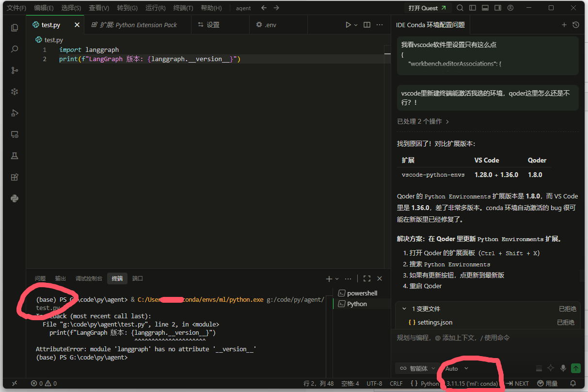Open the Extensions view
The image size is (588, 392).
pyautogui.click(x=15, y=177)
